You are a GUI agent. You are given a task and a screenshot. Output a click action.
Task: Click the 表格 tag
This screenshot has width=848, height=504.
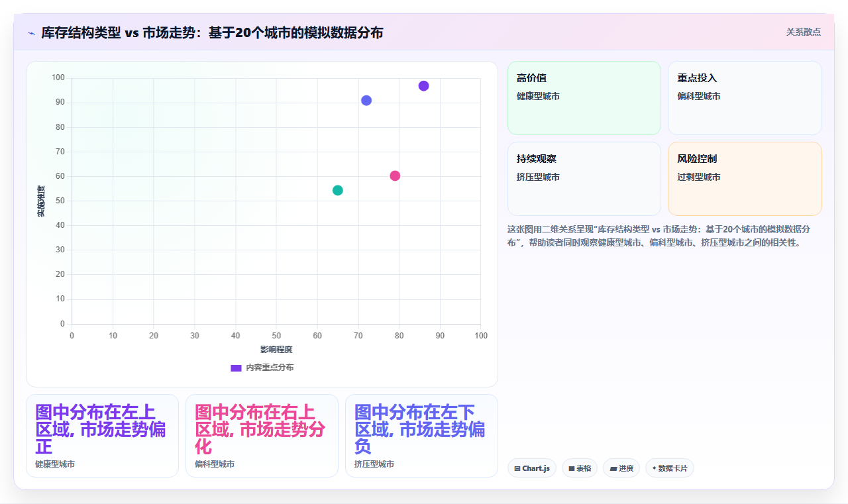(x=580, y=468)
